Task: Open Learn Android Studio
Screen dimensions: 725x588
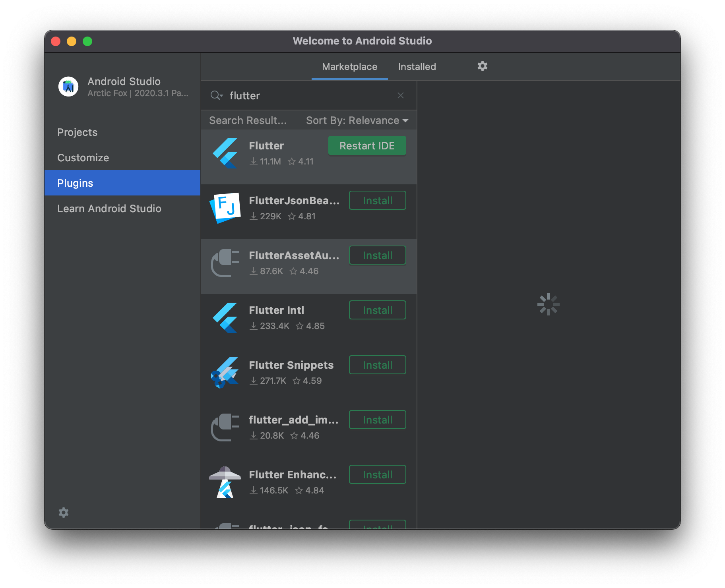Action: tap(122, 209)
